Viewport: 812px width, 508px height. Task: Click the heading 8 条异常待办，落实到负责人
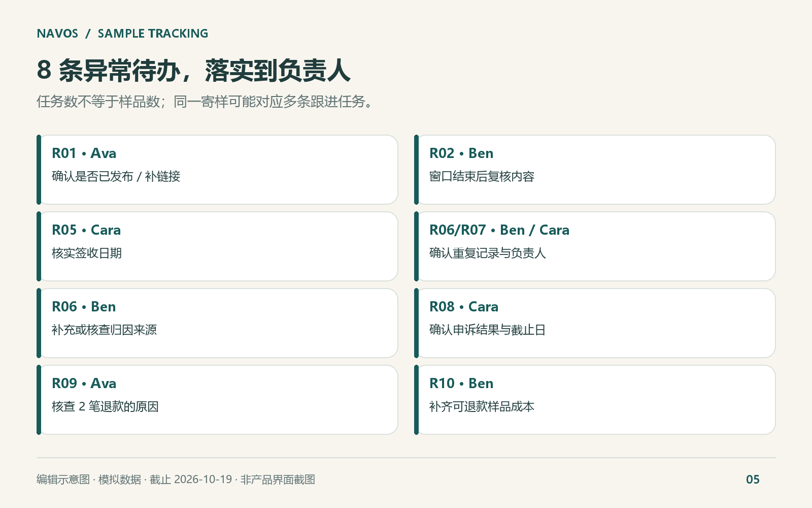[193, 70]
